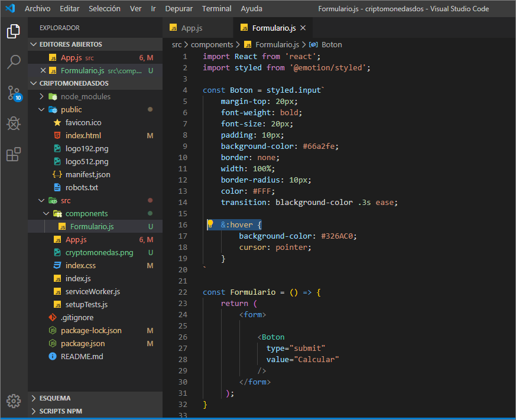This screenshot has height=420, width=516.
Task: Open the Archivo menu
Action: click(37, 8)
